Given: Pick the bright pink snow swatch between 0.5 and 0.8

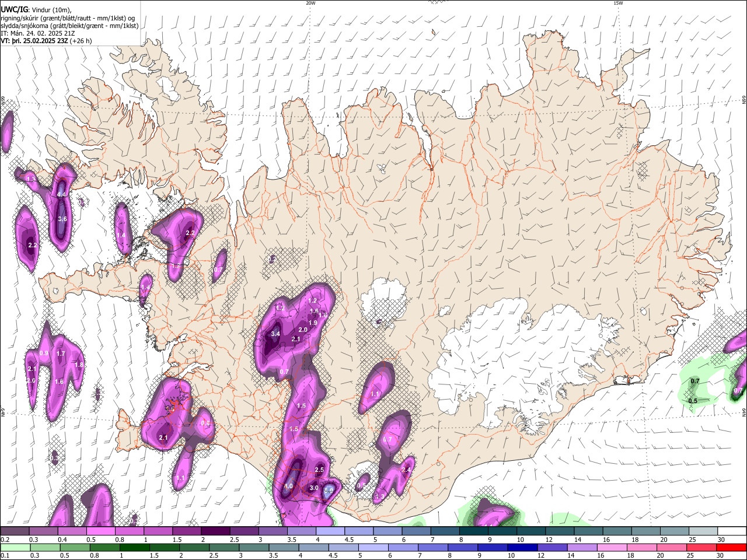Looking at the screenshot, I should pyautogui.click(x=100, y=531).
